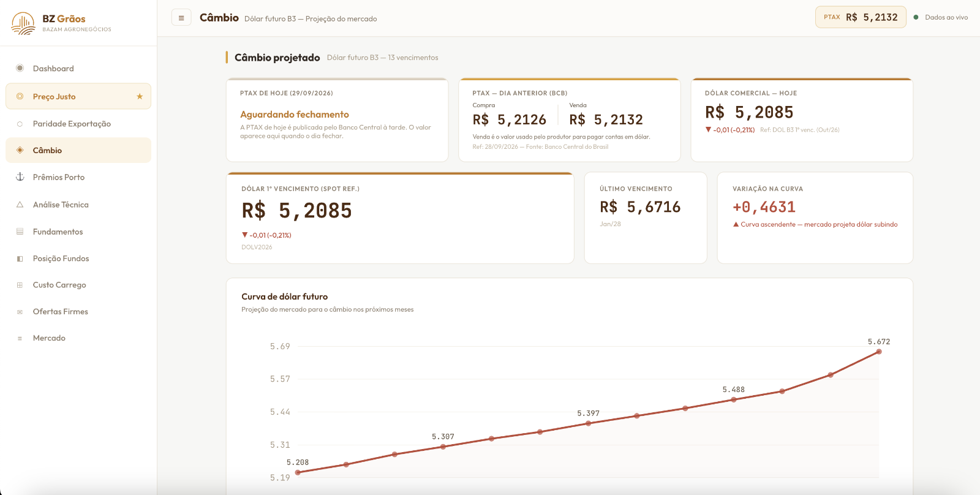Click the PTAX R$ 5,2132 header badge
The width and height of the screenshot is (980, 495).
[861, 17]
